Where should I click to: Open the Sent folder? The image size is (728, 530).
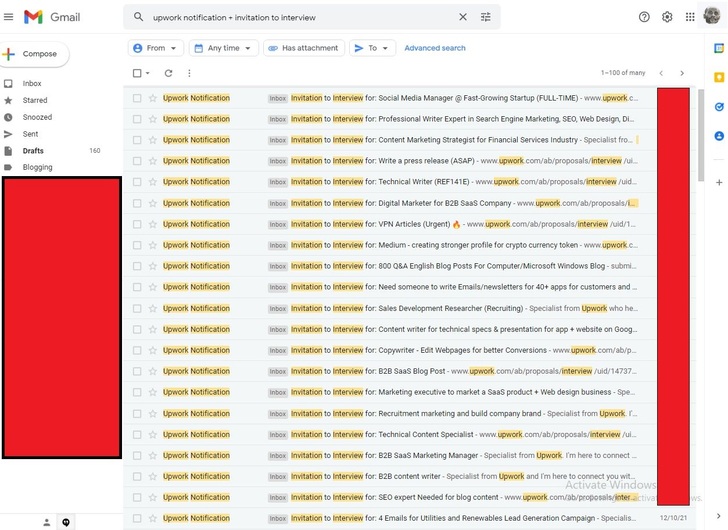[30, 134]
